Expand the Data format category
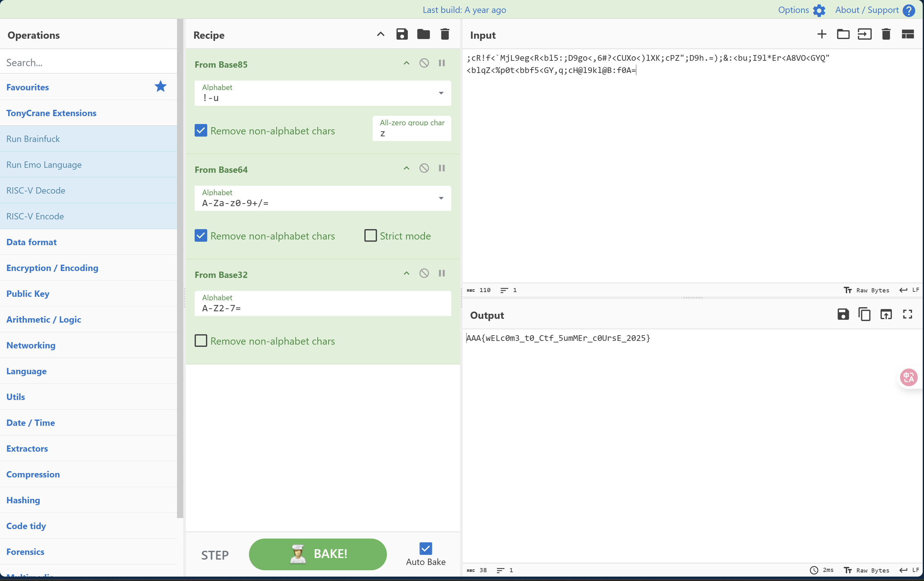The image size is (924, 581). 31,242
